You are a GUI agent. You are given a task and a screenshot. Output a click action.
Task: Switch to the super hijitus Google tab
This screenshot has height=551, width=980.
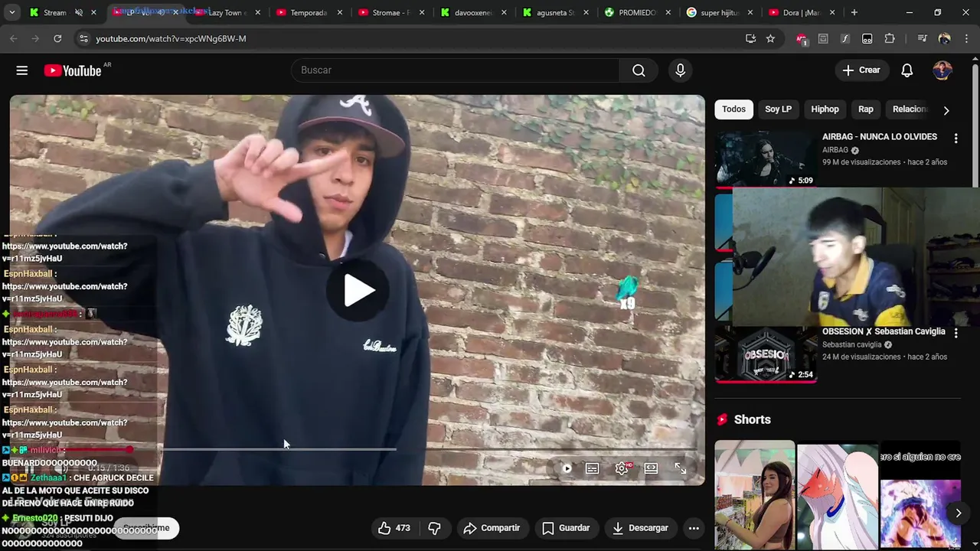(x=718, y=12)
